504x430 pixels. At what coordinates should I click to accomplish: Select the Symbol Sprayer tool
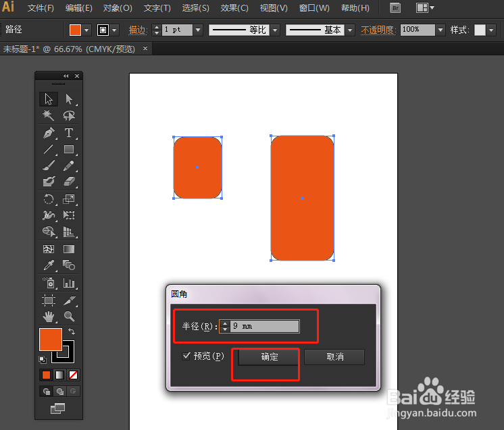click(x=49, y=284)
